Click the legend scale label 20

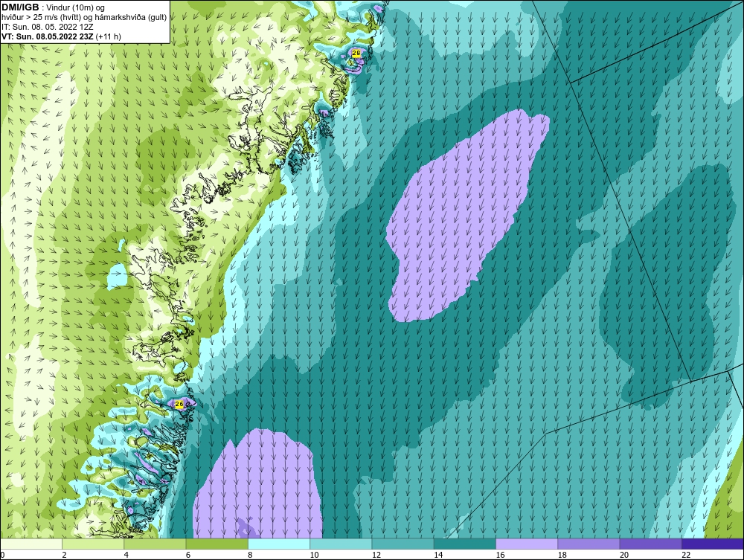coord(624,556)
